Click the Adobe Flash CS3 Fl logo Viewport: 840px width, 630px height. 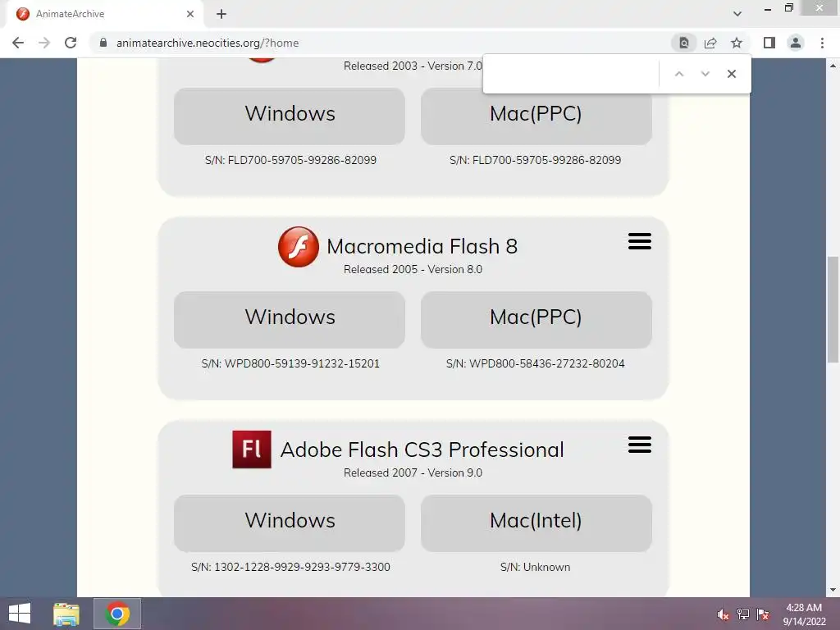coord(252,450)
